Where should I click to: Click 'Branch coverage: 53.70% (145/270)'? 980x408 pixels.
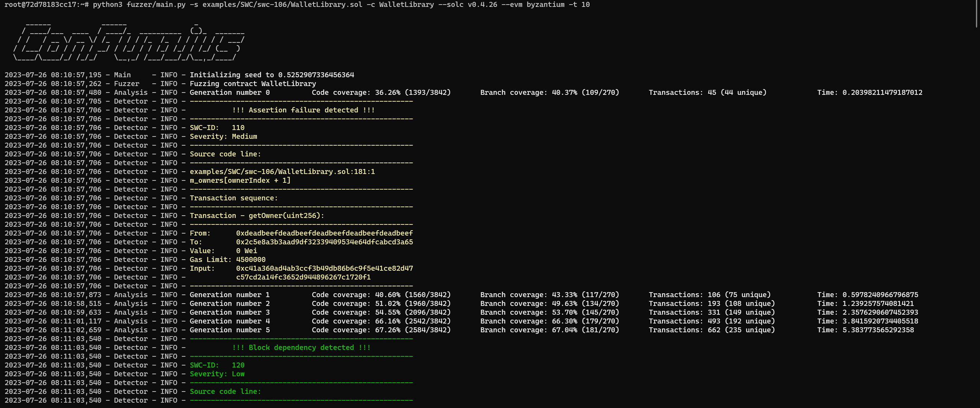[x=550, y=312]
